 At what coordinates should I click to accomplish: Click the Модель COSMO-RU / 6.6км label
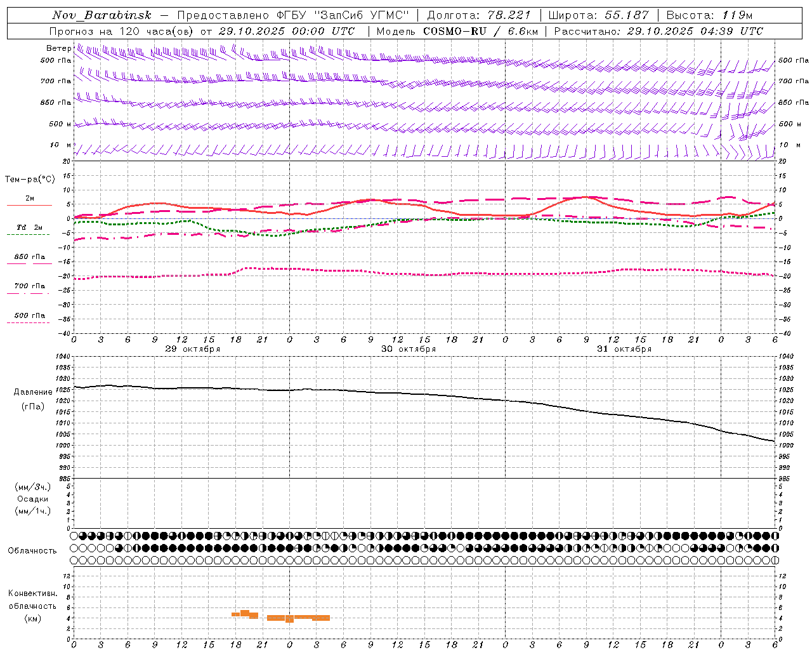coord(457,31)
